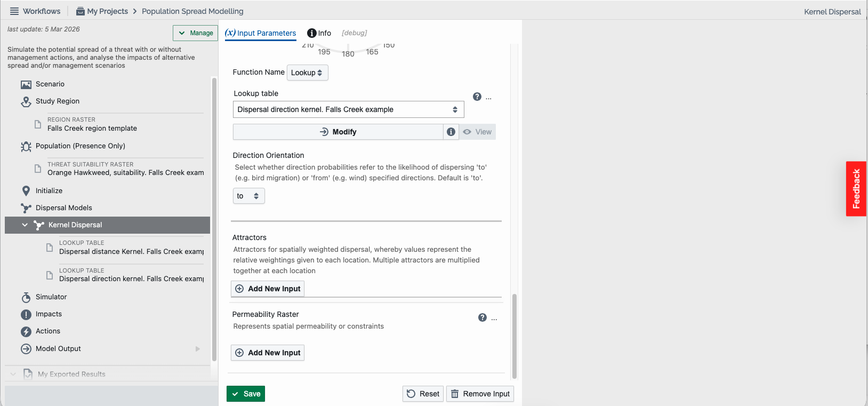Screen dimensions: 868x406
Task: Click the input parameters panel vertical scrollbar
Action: click(515, 336)
